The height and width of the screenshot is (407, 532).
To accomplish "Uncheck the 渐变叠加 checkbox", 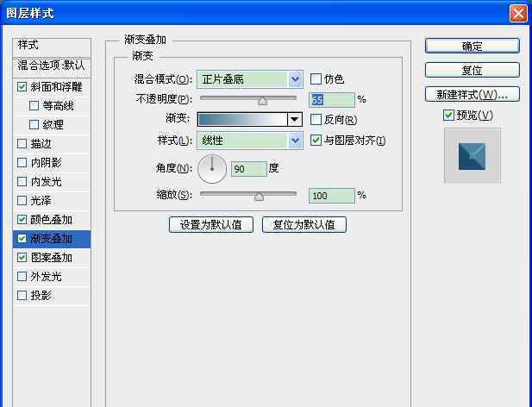I will [22, 239].
